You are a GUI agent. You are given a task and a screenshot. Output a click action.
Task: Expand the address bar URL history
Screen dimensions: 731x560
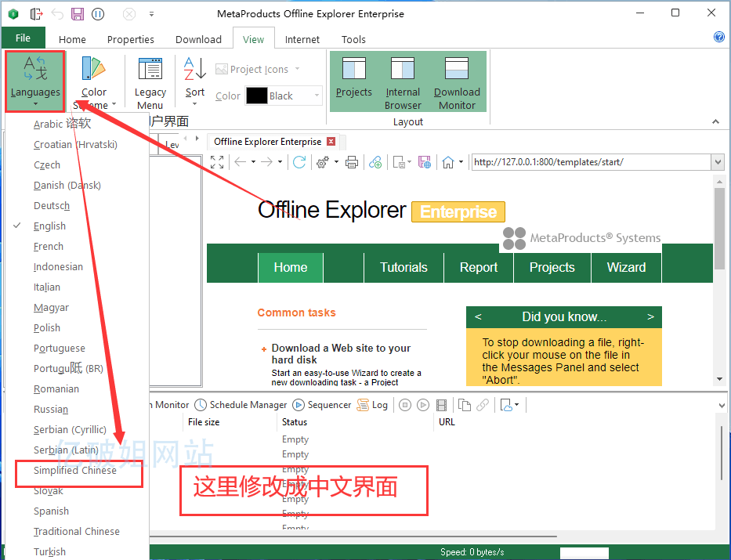(719, 162)
